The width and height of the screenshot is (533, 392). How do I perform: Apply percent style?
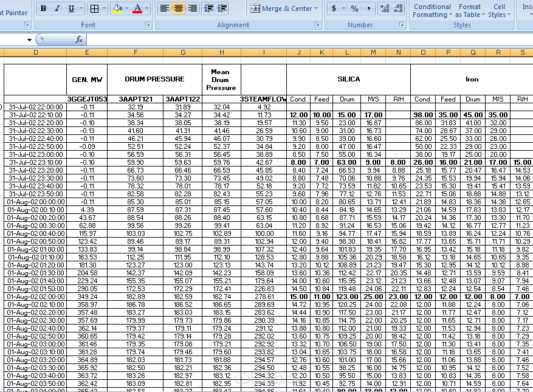point(354,9)
